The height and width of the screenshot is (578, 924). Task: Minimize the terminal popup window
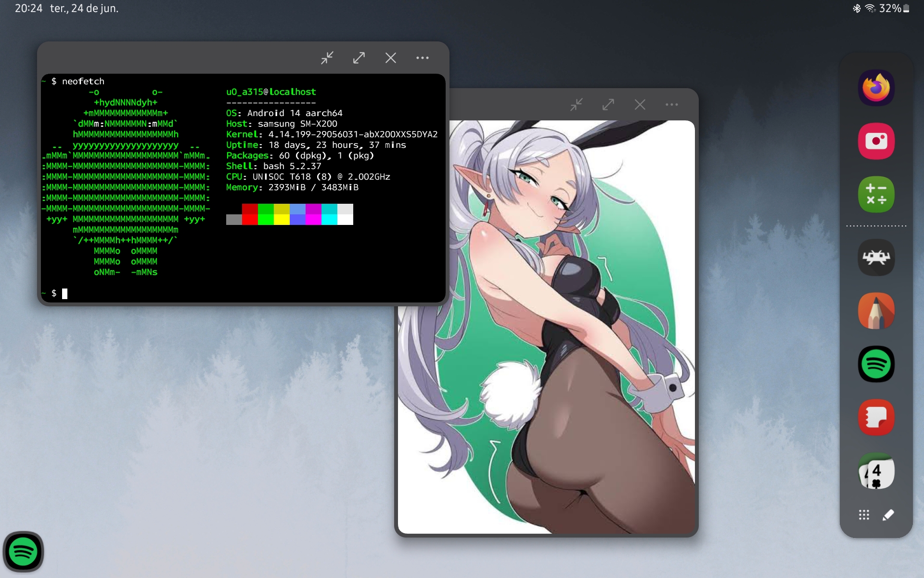click(x=327, y=58)
